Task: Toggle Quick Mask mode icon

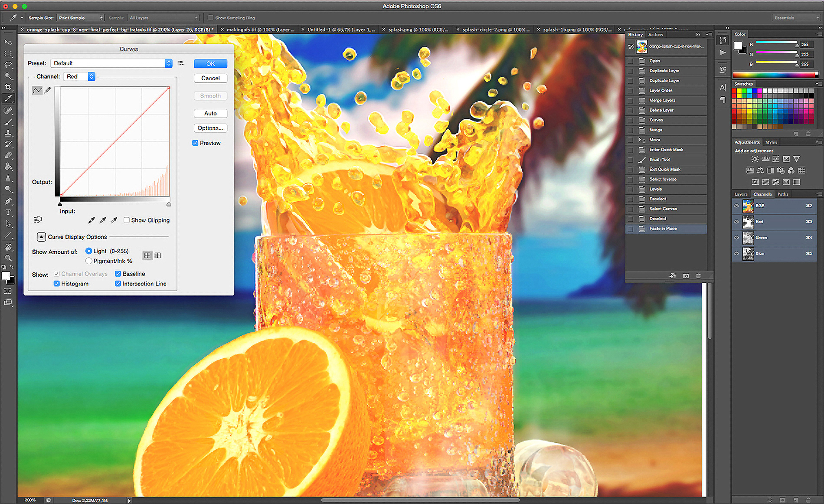Action: pos(8,291)
